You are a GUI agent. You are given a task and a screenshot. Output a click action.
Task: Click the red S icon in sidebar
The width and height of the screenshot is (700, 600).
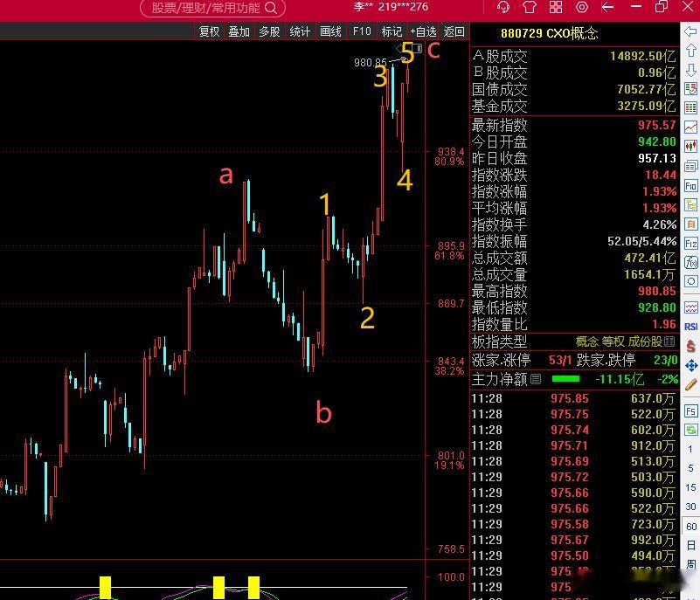coord(690,346)
